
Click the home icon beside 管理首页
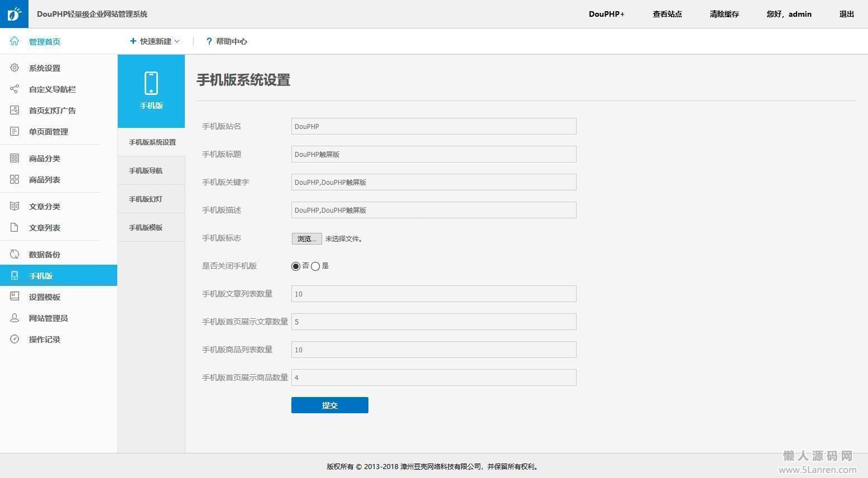(x=15, y=41)
